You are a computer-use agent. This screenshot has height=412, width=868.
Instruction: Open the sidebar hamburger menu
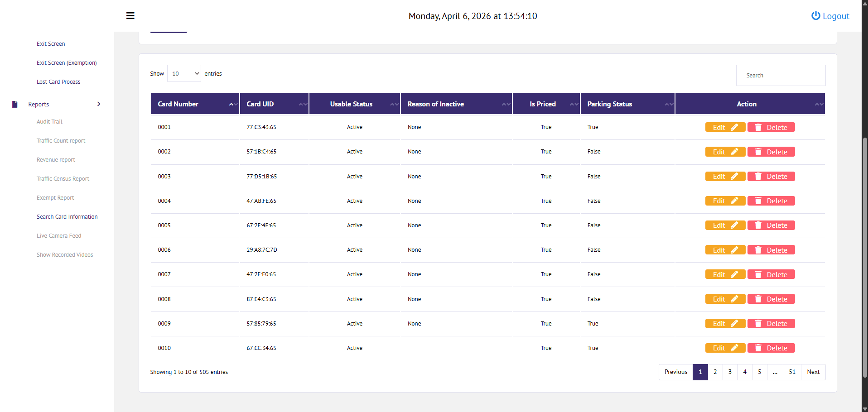point(130,15)
